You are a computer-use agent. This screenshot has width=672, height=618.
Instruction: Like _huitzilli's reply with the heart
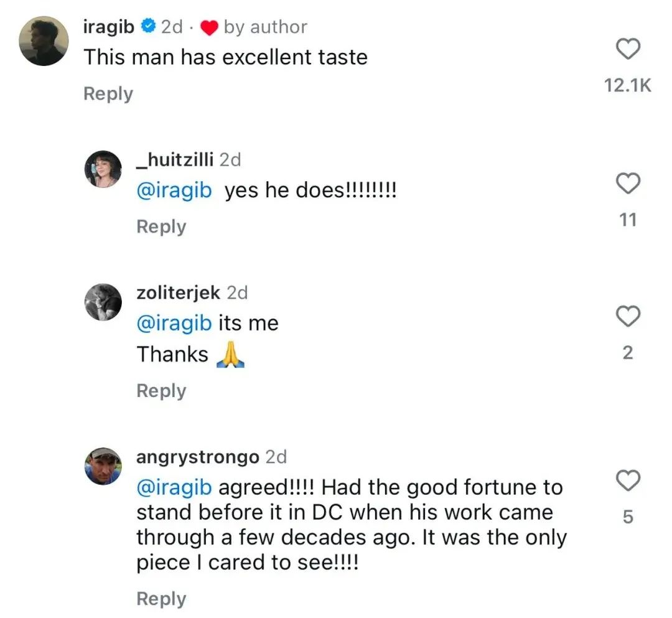tap(628, 184)
